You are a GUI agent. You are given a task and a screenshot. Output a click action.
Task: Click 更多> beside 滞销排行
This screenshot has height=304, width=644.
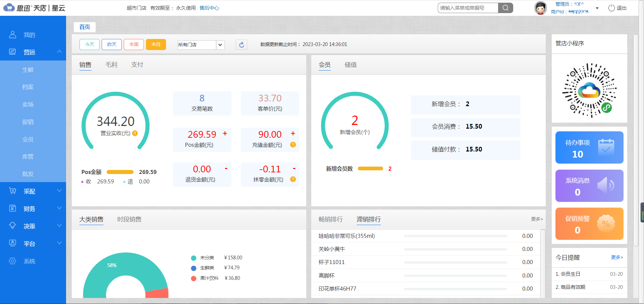(536, 219)
